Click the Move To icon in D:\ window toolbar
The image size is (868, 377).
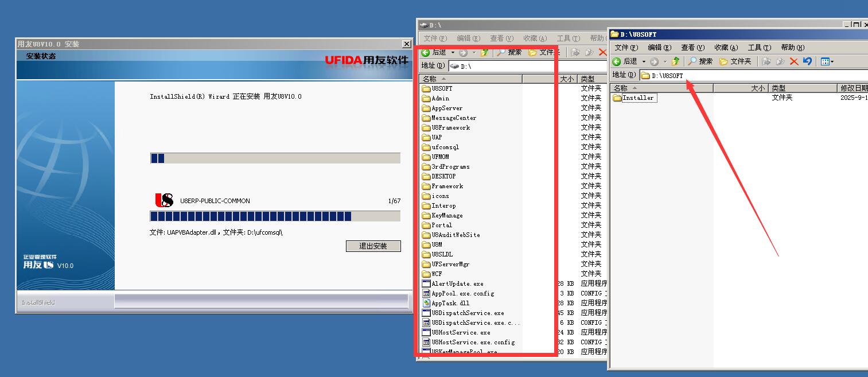click(576, 52)
